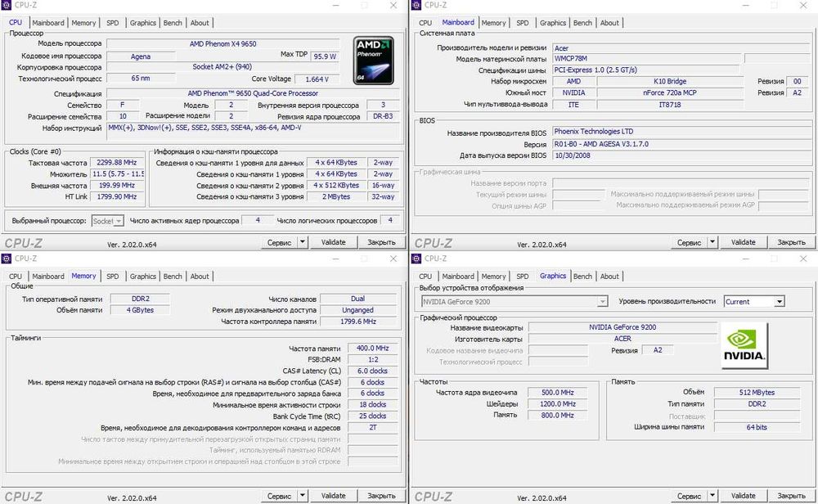Click memory frequency value 400.0 MHz
Screen dimensions: 818x504
click(x=372, y=348)
